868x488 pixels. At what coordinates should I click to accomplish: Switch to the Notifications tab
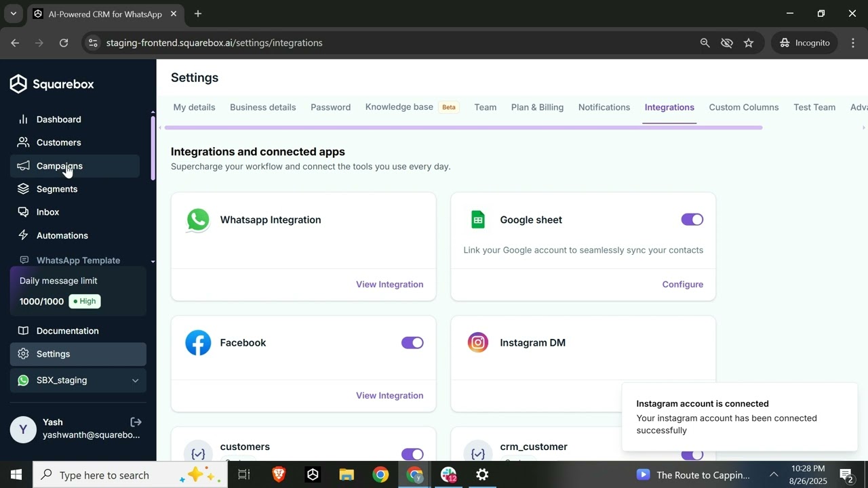[x=604, y=107]
